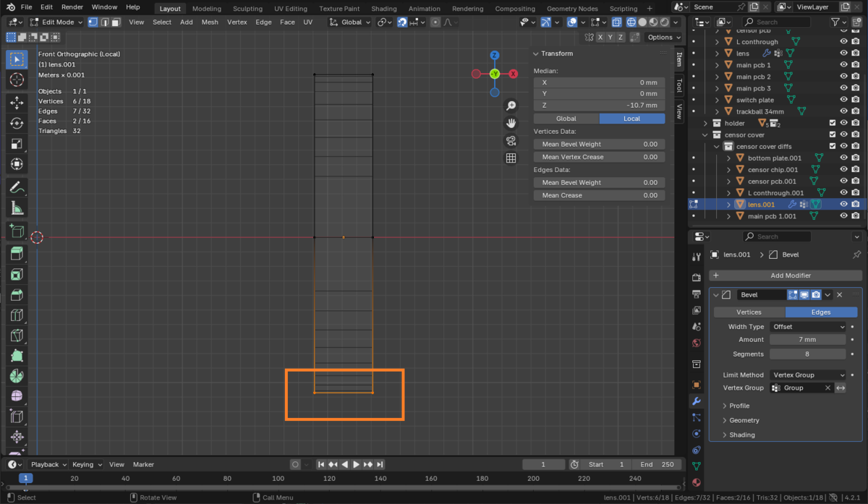
Task: Select the Loop Cut tool
Action: 16,315
